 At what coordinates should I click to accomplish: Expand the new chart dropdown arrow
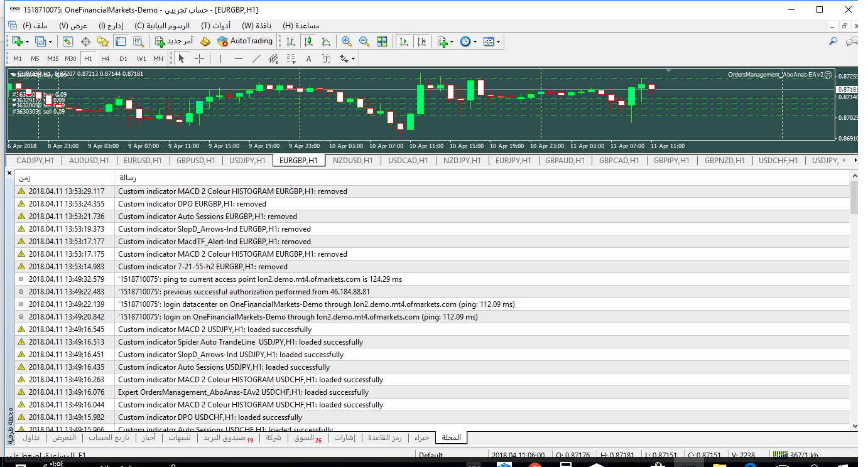click(x=27, y=41)
